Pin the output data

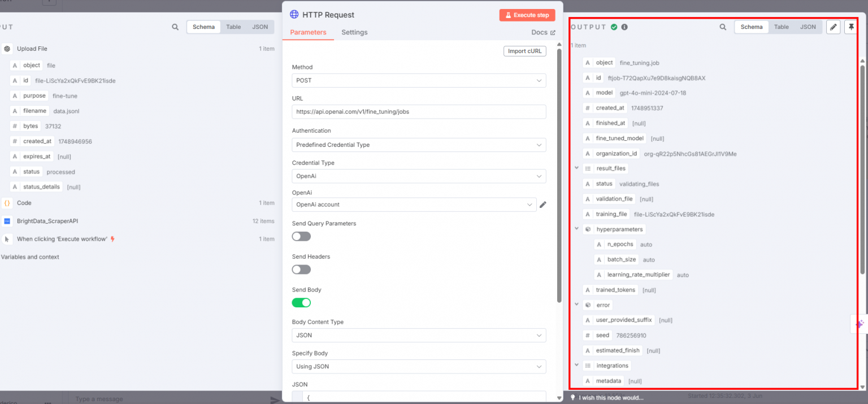[x=850, y=27]
